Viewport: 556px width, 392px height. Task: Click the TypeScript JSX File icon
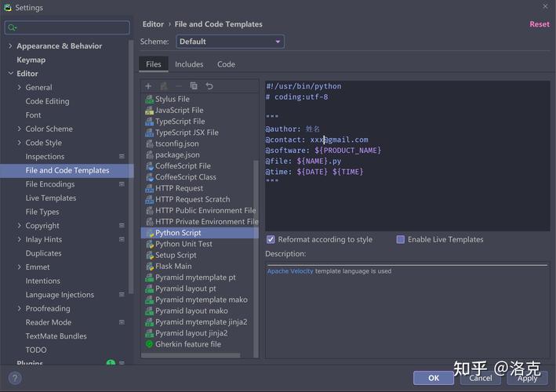coord(149,133)
